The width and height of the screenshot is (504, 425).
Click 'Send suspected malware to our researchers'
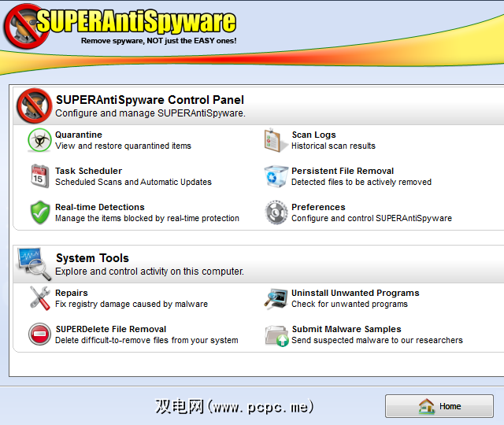pyautogui.click(x=377, y=340)
